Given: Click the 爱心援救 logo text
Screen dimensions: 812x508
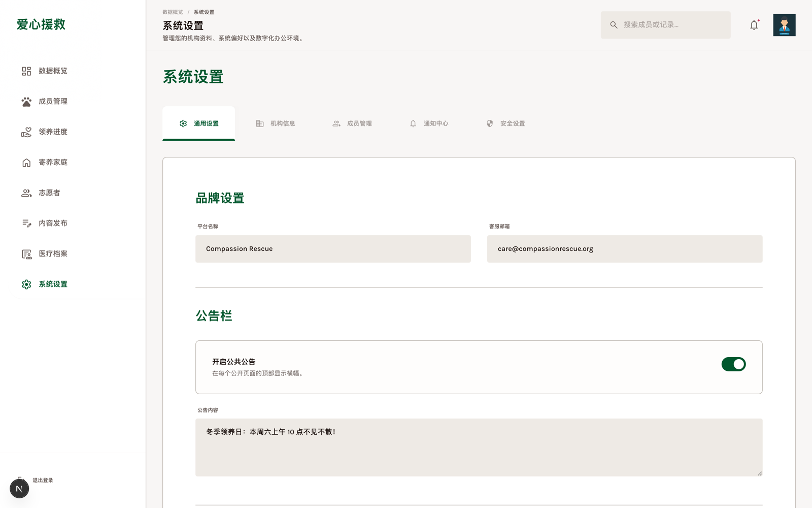Looking at the screenshot, I should [41, 24].
